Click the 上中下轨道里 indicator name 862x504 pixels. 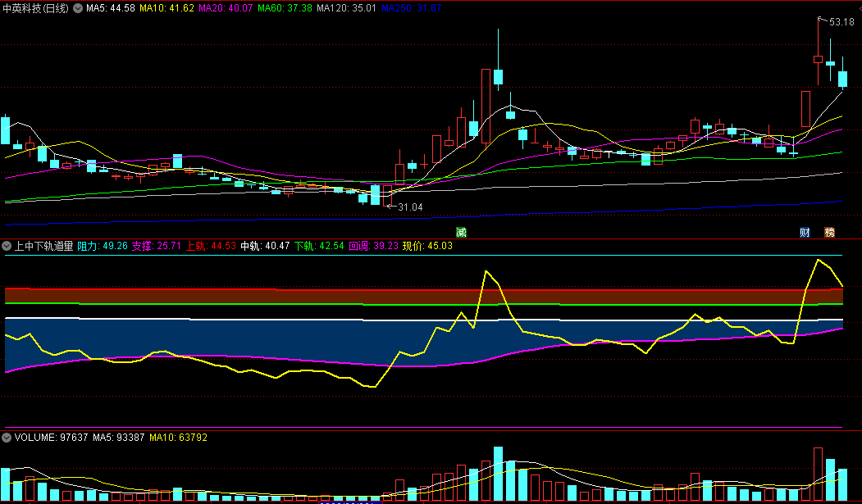pyautogui.click(x=43, y=246)
